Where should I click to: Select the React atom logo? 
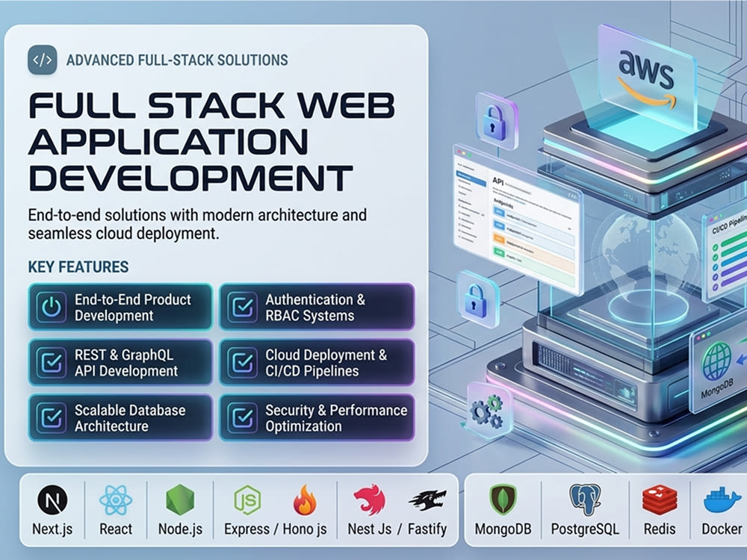[116, 500]
